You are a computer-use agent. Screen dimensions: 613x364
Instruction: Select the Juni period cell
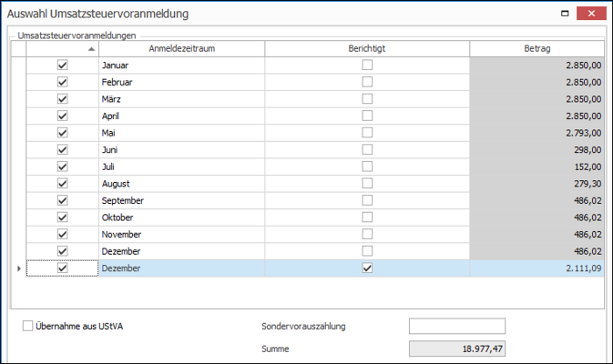182,150
